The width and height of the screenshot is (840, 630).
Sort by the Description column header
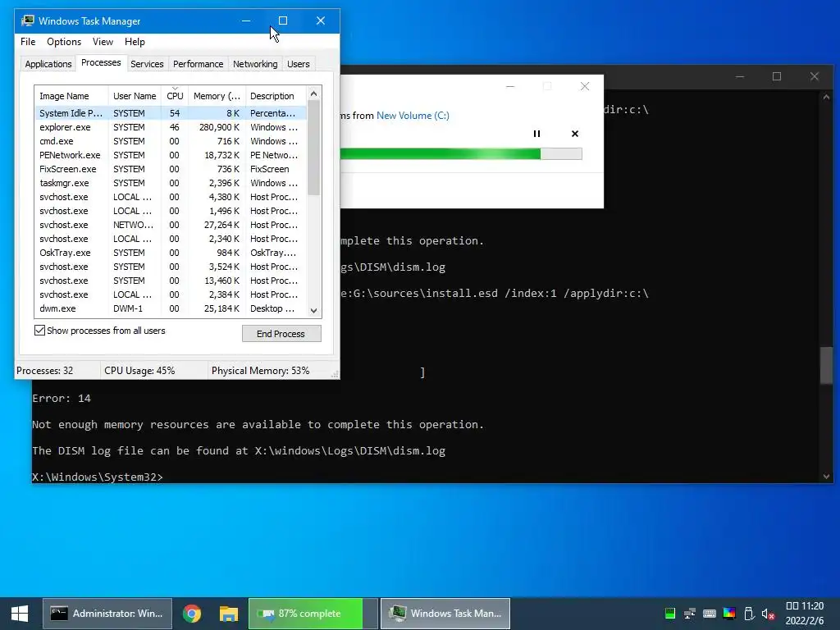click(x=276, y=96)
